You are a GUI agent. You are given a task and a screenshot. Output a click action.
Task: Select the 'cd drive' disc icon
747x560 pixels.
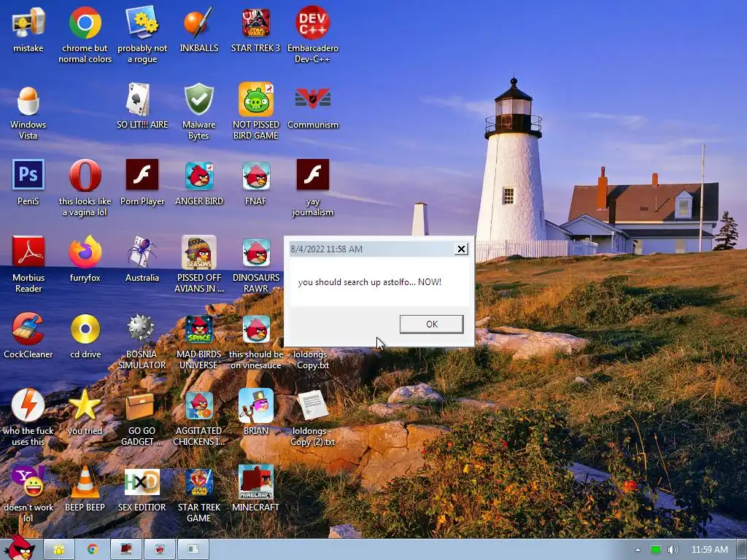85,329
